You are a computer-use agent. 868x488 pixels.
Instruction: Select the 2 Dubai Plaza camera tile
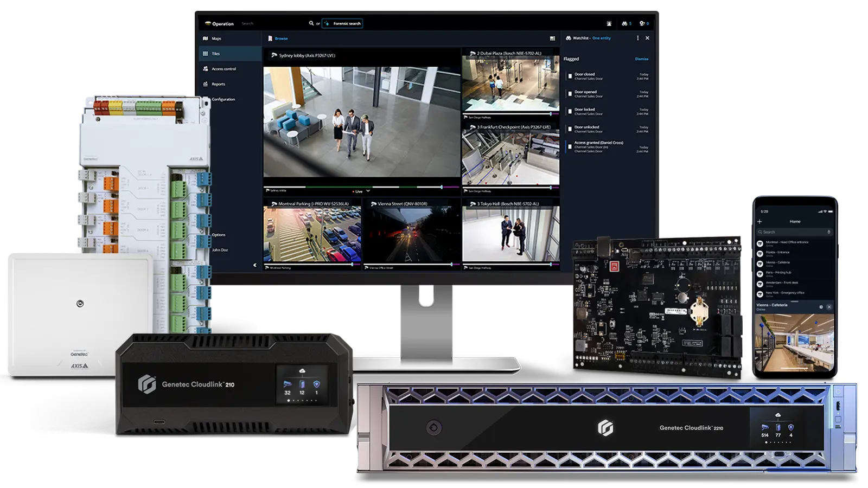pyautogui.click(x=510, y=84)
